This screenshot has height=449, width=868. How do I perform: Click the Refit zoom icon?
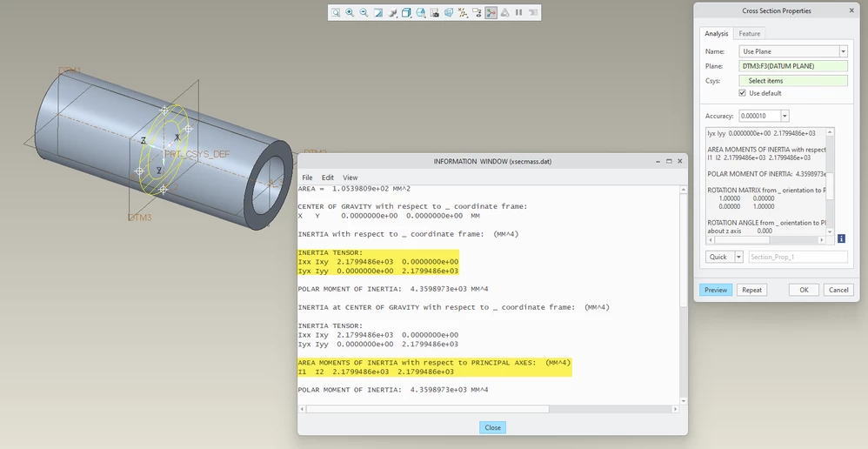[336, 12]
